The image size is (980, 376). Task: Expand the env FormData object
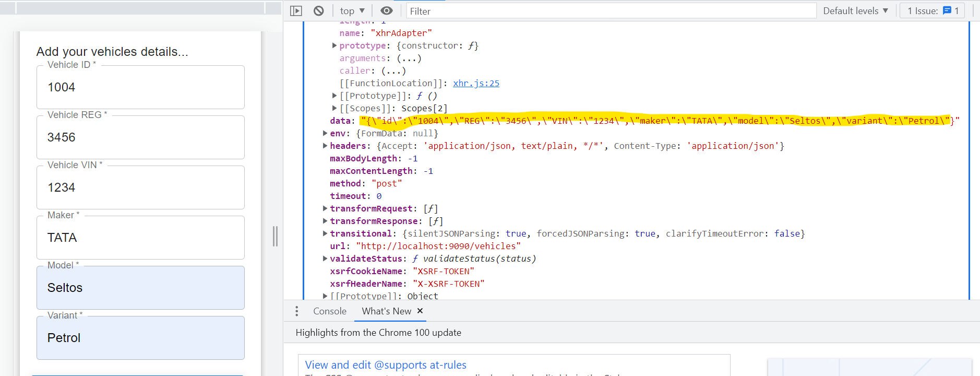point(325,134)
